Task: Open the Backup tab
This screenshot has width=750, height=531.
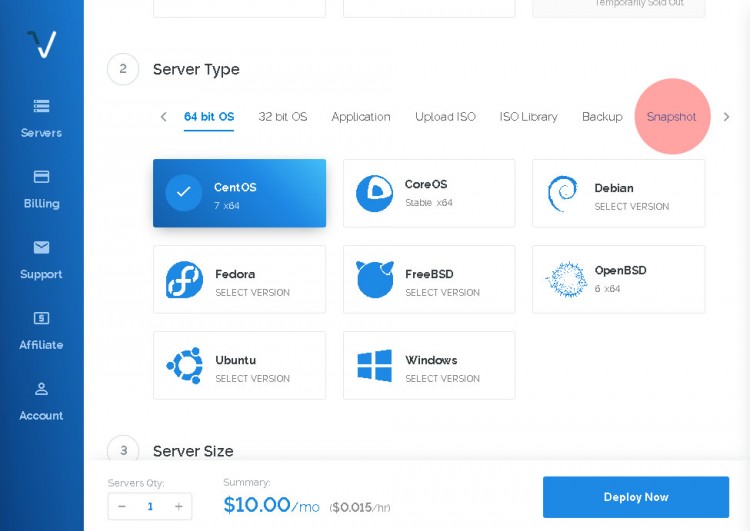Action: (602, 117)
